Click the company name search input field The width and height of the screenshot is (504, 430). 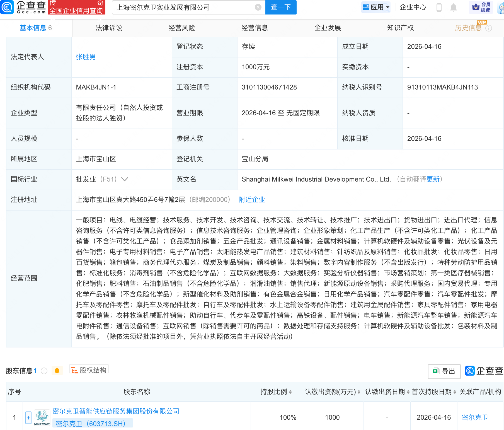(x=184, y=8)
